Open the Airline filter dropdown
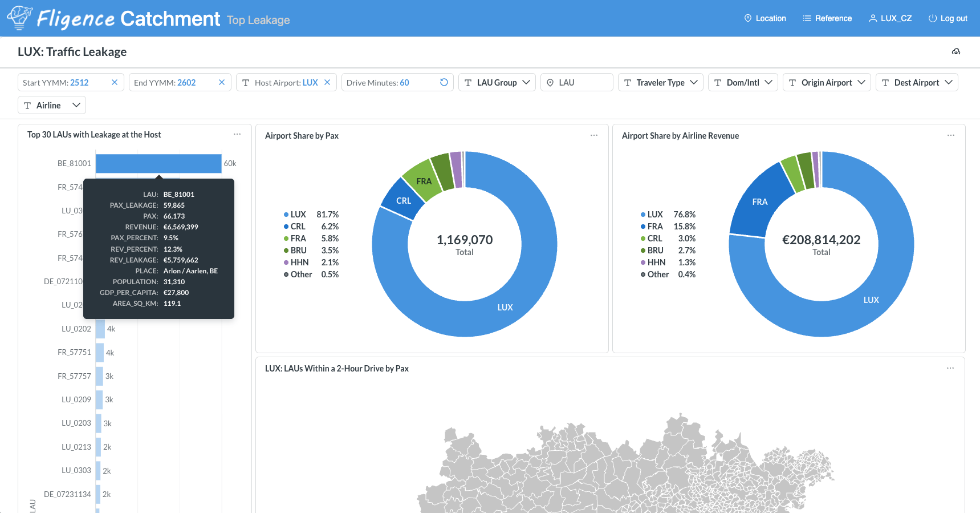 tap(52, 105)
